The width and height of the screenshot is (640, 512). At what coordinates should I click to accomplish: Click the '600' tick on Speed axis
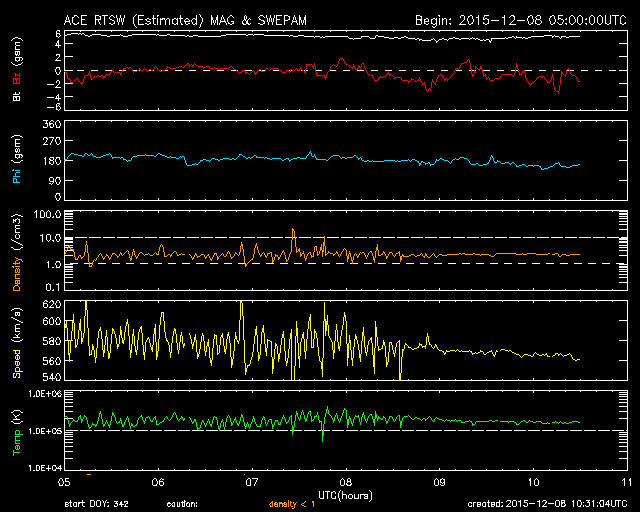click(x=52, y=321)
